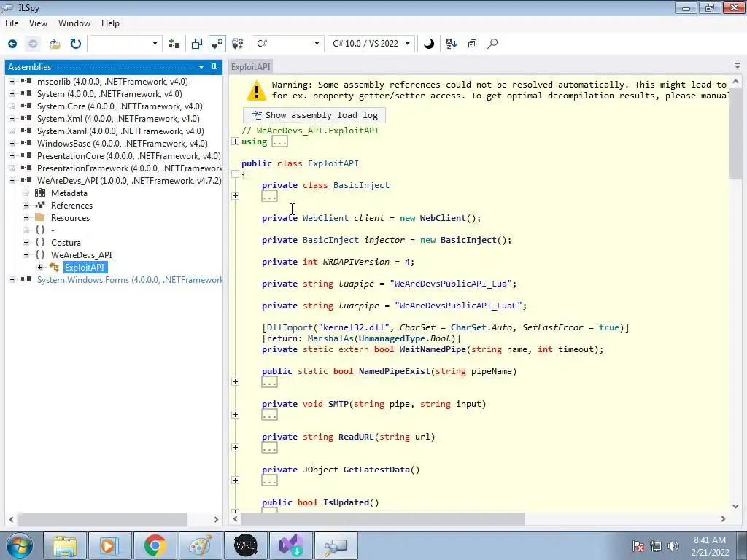
Task: Open Windows Explorer from the taskbar
Action: 65,545
